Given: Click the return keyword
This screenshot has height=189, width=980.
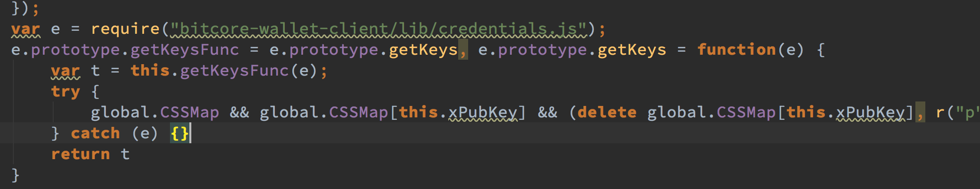Looking at the screenshot, I should pos(81,154).
